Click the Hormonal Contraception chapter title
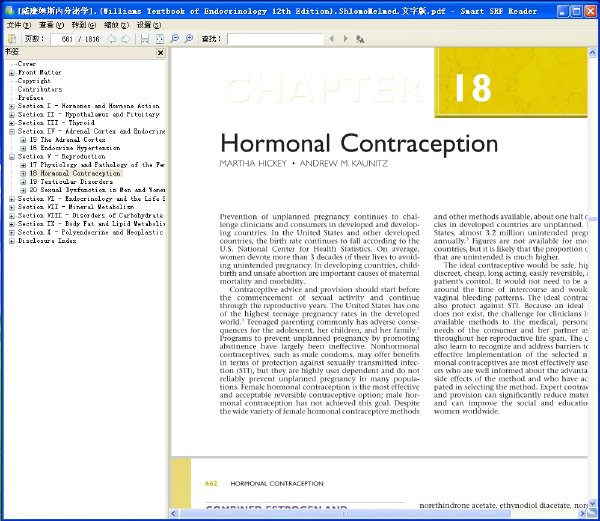Viewport: 600px width, 521px height. (359, 143)
